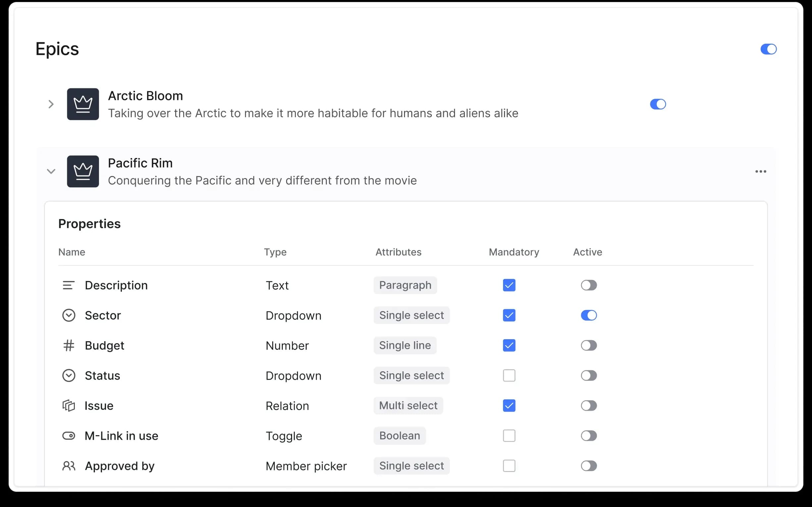This screenshot has height=507, width=812.
Task: Click the Budget hash number icon
Action: (69, 346)
